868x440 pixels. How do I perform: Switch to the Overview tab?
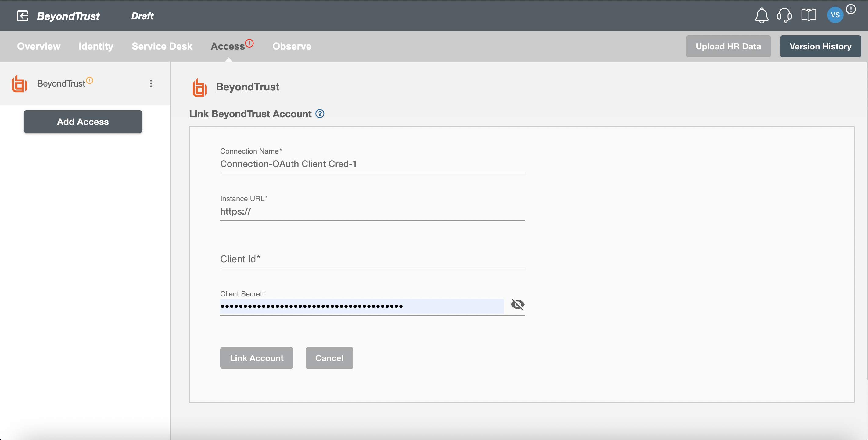(39, 46)
